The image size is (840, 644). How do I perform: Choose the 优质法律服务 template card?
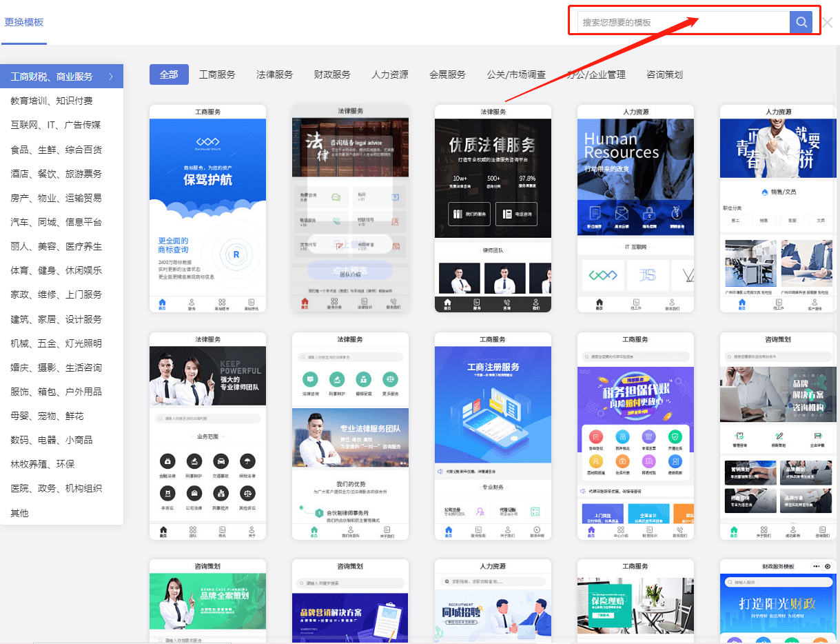point(493,208)
